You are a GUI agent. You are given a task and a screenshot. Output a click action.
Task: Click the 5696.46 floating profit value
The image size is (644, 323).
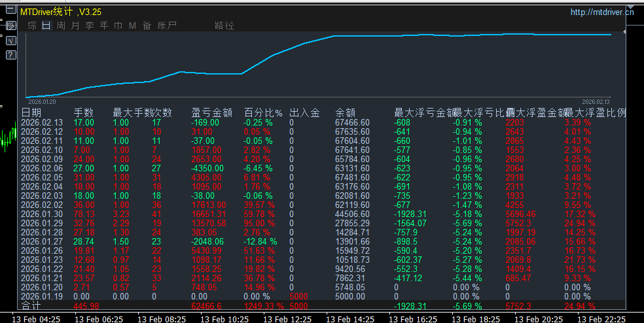click(x=521, y=214)
